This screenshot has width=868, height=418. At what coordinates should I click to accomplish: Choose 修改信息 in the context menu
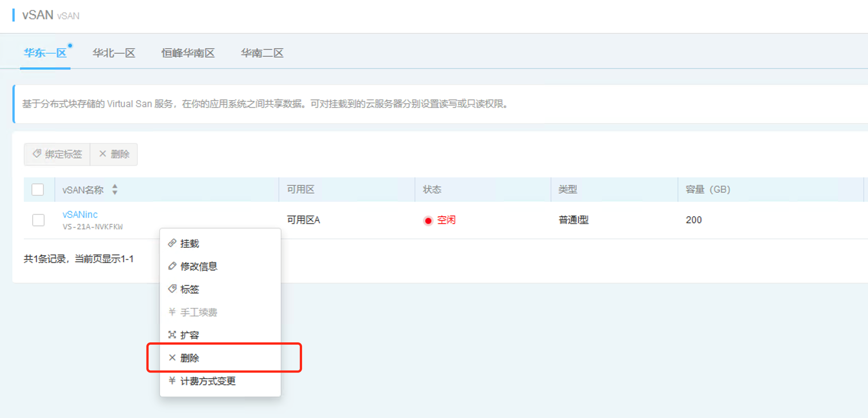[x=198, y=266]
